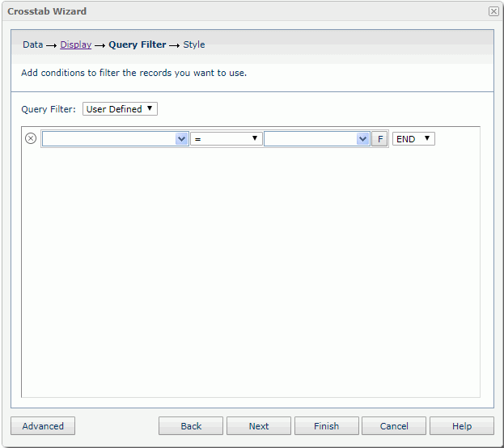Open the Query Filter User Defined dropdown
504x448 pixels.
click(x=120, y=109)
